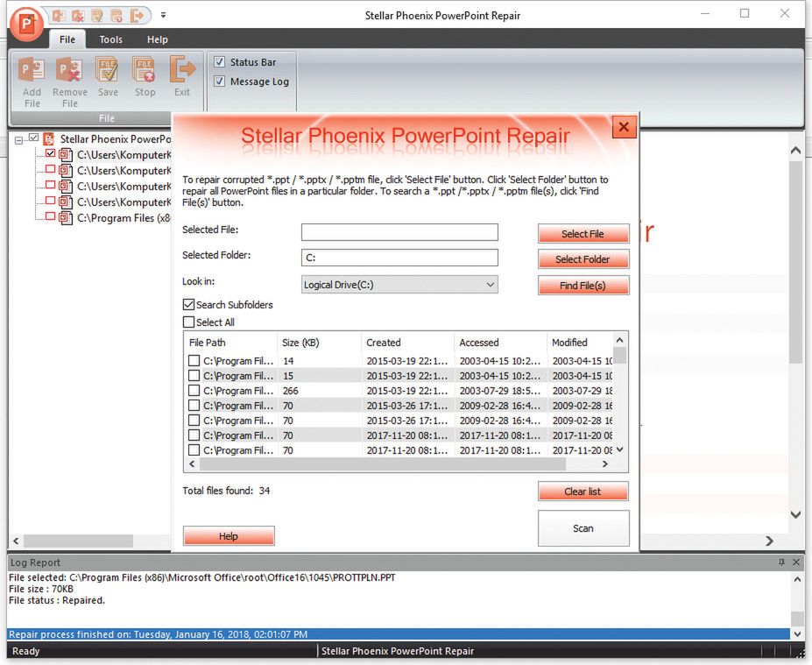Select the 'File status : Repaired.' log line

coord(57,600)
